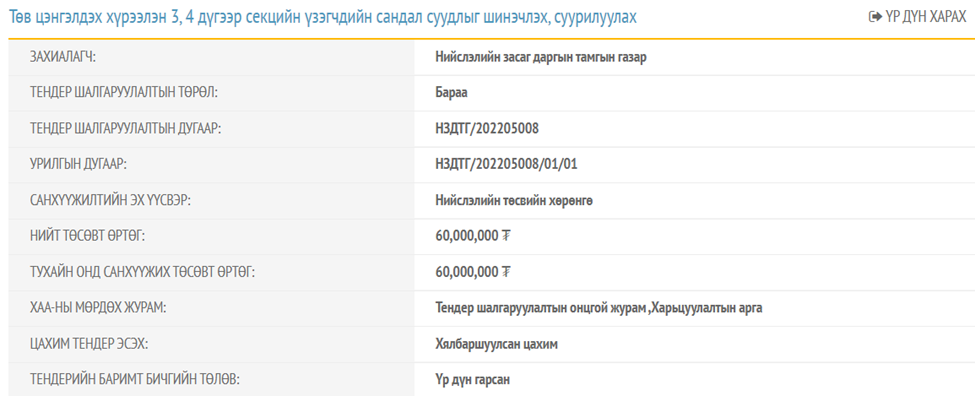Image resolution: width=975 pixels, height=396 pixels.
Task: Open the ҮР ДҮН ХАРАХ results link
Action: [x=917, y=17]
